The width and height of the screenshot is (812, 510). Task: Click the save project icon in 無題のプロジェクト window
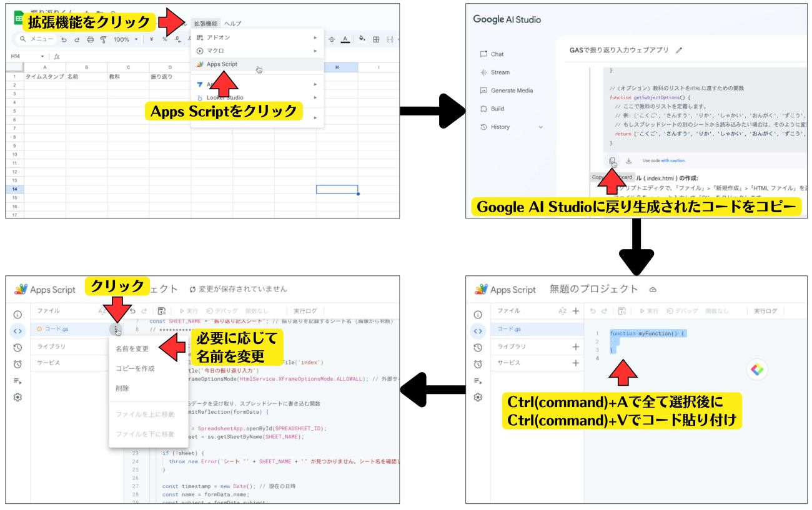(x=621, y=311)
